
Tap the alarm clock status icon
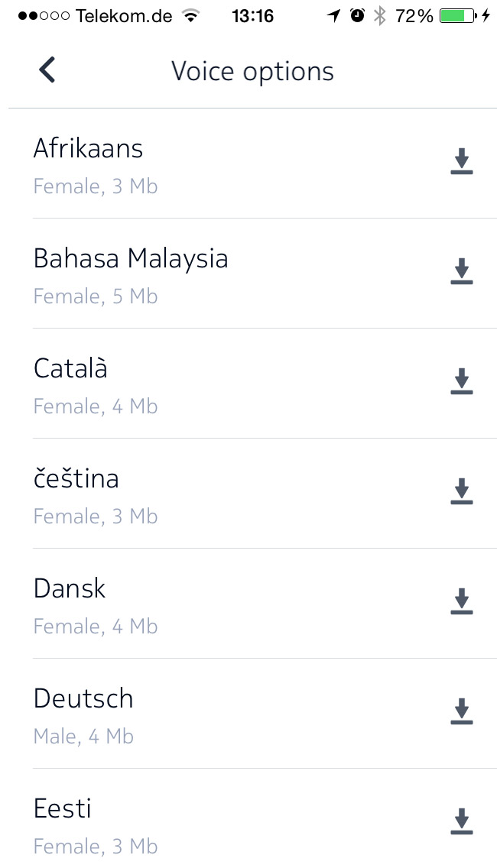click(357, 16)
